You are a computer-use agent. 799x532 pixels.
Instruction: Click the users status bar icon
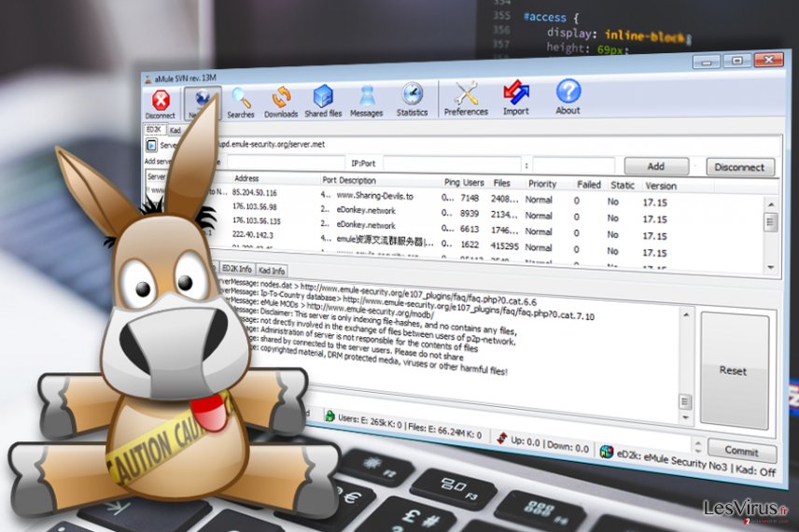tap(330, 416)
